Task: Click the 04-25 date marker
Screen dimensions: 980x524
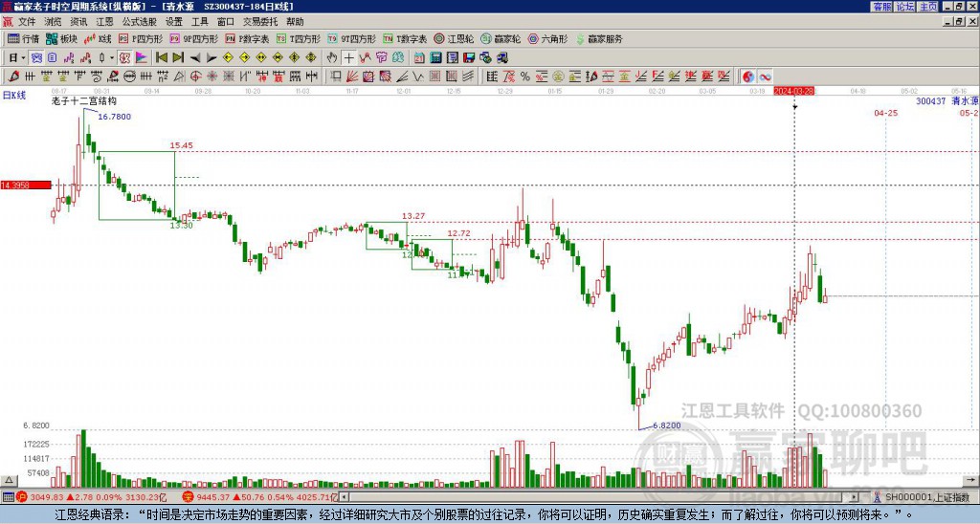Action: point(885,113)
